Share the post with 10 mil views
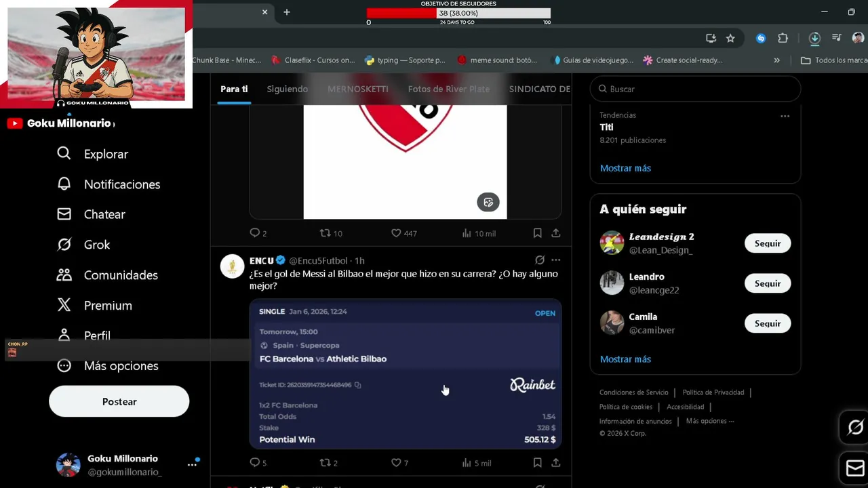Screen dimensions: 868x488 point(556,233)
